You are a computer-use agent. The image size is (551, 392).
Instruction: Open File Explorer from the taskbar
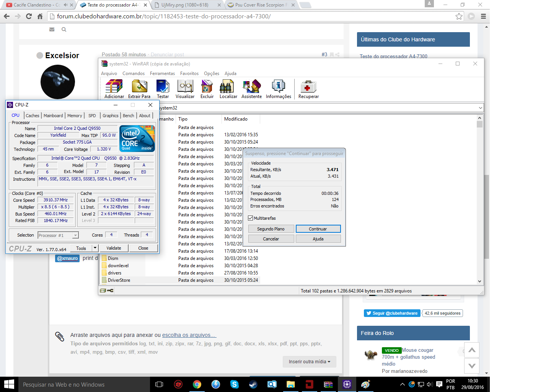pyautogui.click(x=291, y=384)
